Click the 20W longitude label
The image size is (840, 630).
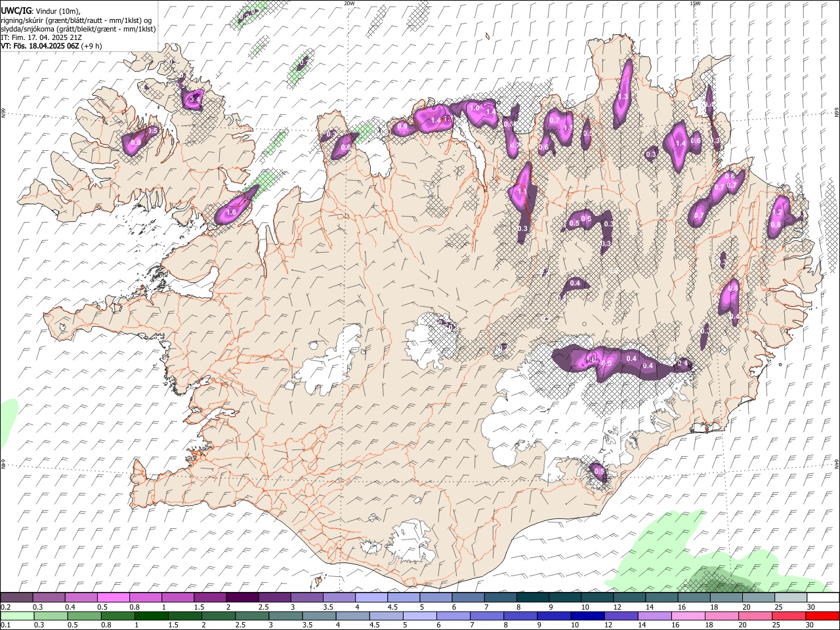tap(349, 3)
